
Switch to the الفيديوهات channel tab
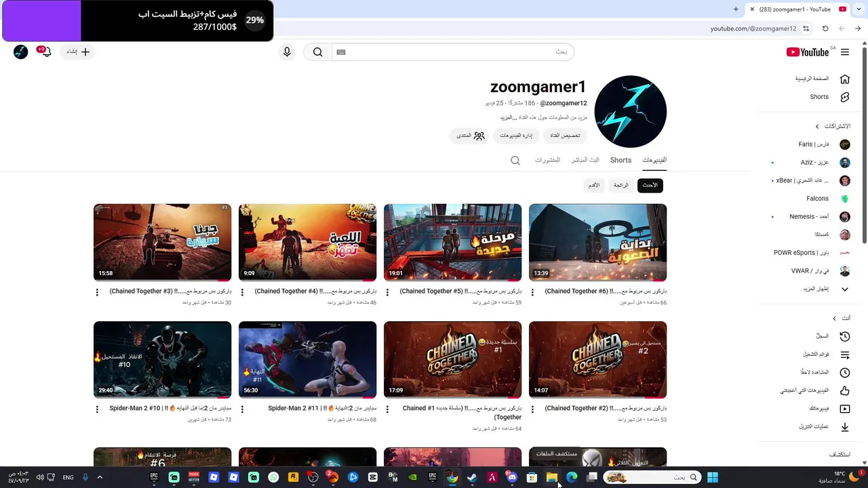click(654, 161)
